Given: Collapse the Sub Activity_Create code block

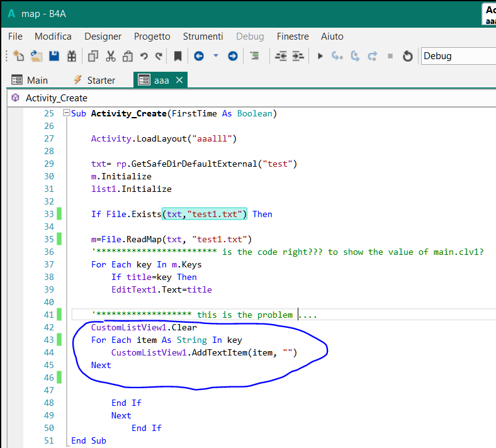Looking at the screenshot, I should (66, 114).
